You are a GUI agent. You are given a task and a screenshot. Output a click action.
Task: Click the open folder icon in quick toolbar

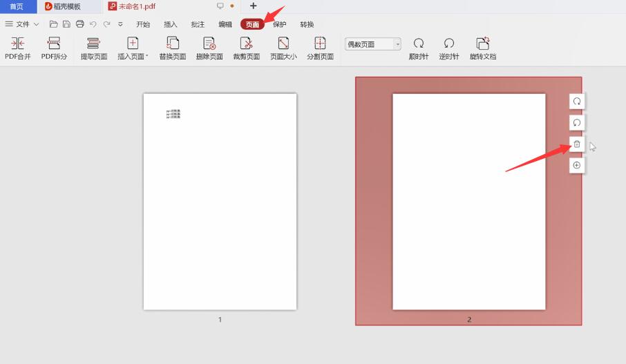53,24
